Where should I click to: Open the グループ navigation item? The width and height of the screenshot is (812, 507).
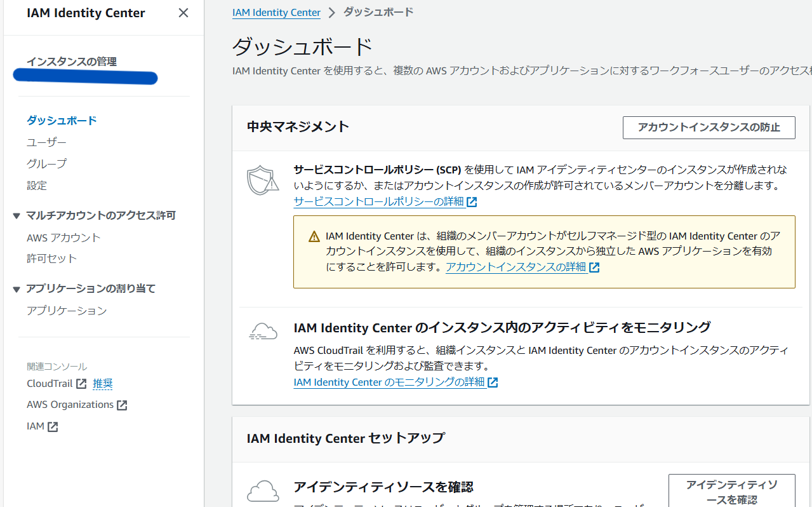(x=46, y=164)
